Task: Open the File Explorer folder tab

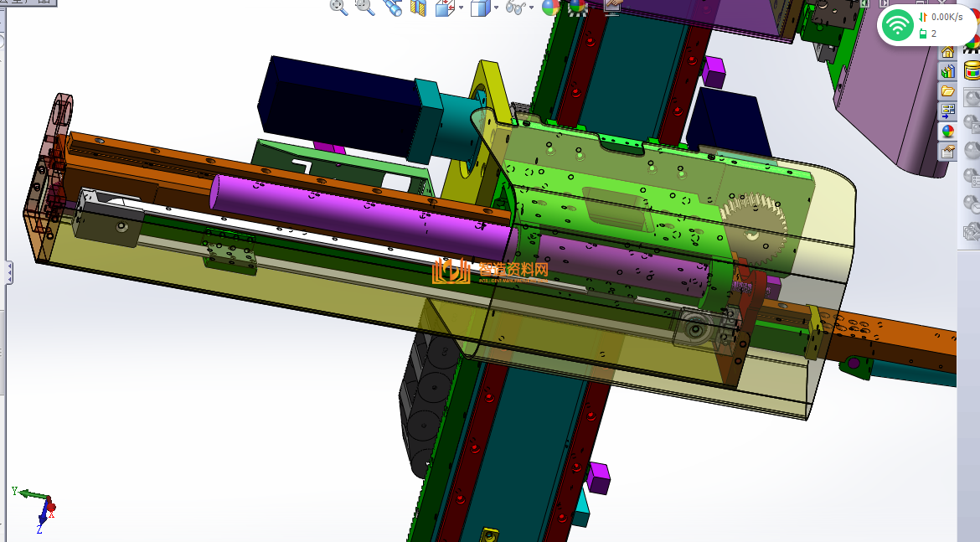Action: [948, 90]
